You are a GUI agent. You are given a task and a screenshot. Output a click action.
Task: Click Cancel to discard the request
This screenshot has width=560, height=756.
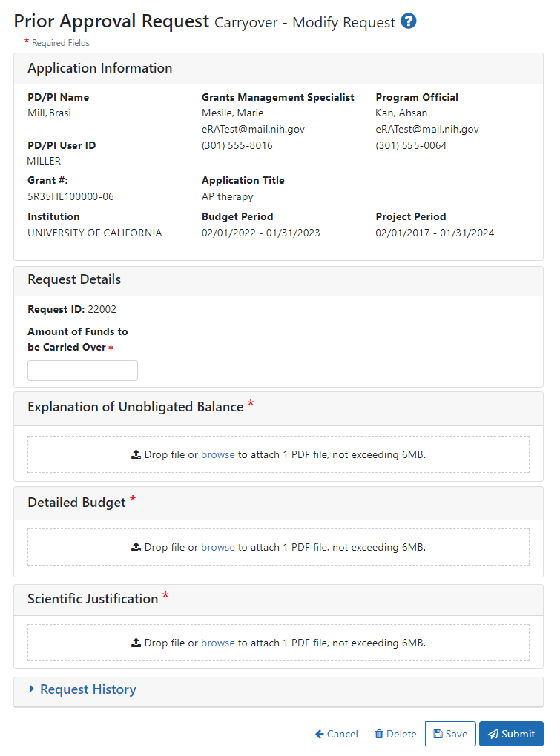click(x=341, y=734)
